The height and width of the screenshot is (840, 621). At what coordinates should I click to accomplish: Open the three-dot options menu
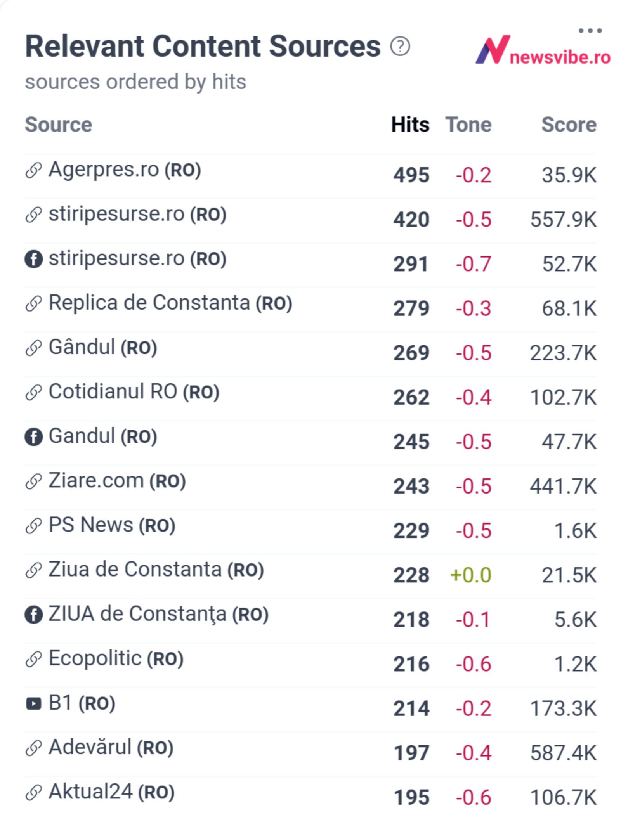590,31
